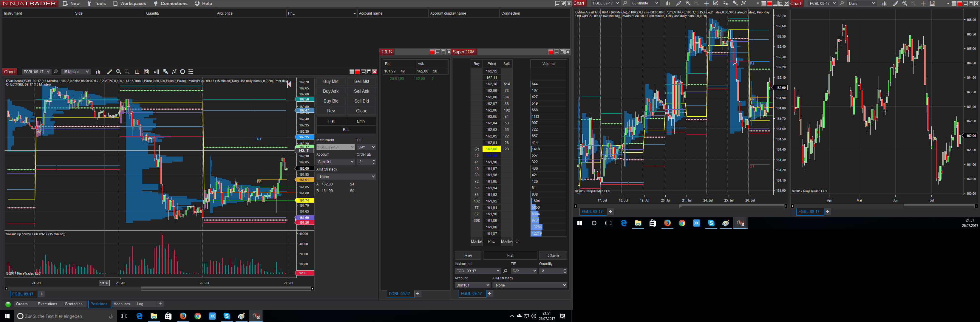Screen dimensions: 980x322
Task: Open Strategies icon in 15 Minute chart
Action: coord(174,72)
